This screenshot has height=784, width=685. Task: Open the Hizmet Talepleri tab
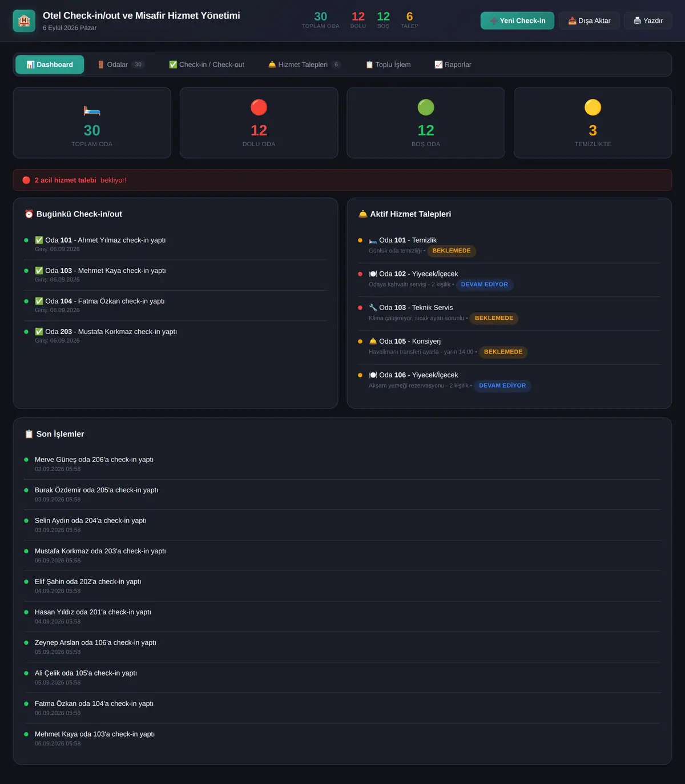pyautogui.click(x=305, y=65)
